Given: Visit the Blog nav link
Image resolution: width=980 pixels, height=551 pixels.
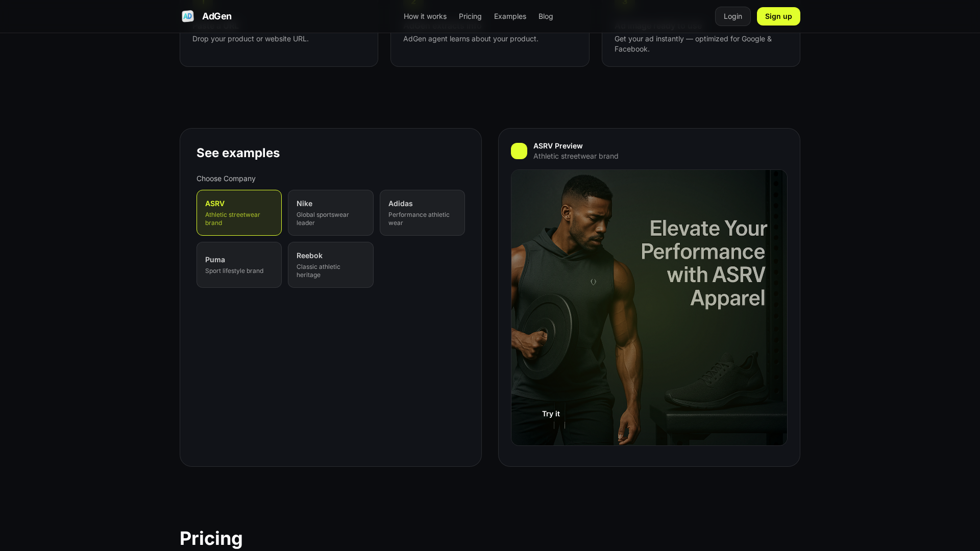Looking at the screenshot, I should pyautogui.click(x=545, y=16).
